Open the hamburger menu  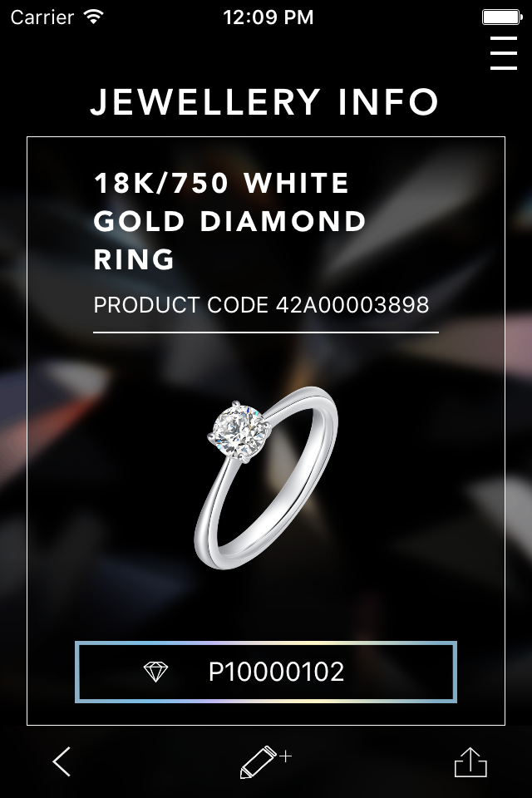[504, 52]
